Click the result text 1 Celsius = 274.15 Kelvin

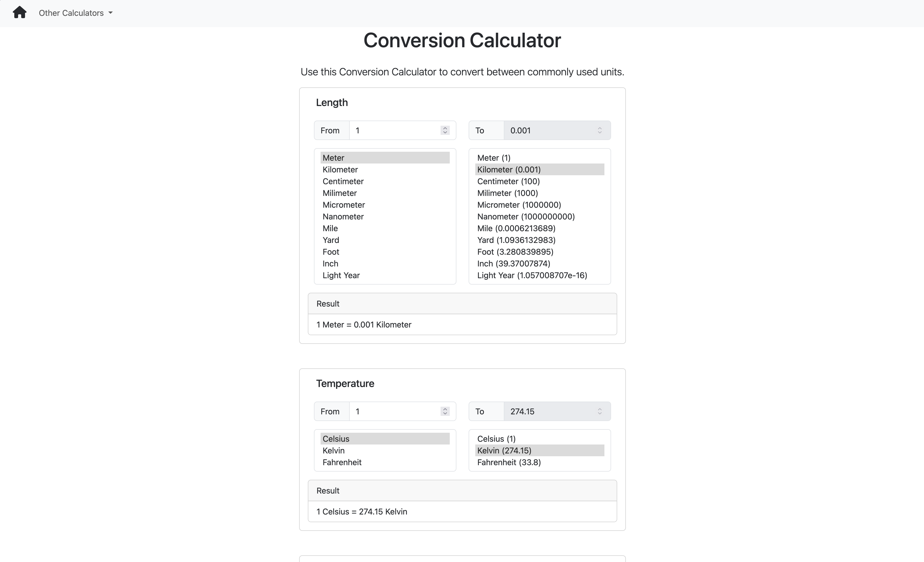click(361, 511)
